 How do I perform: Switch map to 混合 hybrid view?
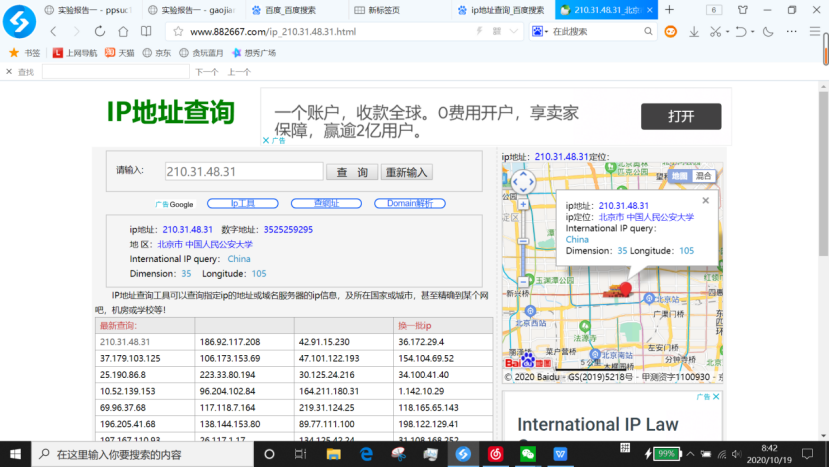[703, 176]
